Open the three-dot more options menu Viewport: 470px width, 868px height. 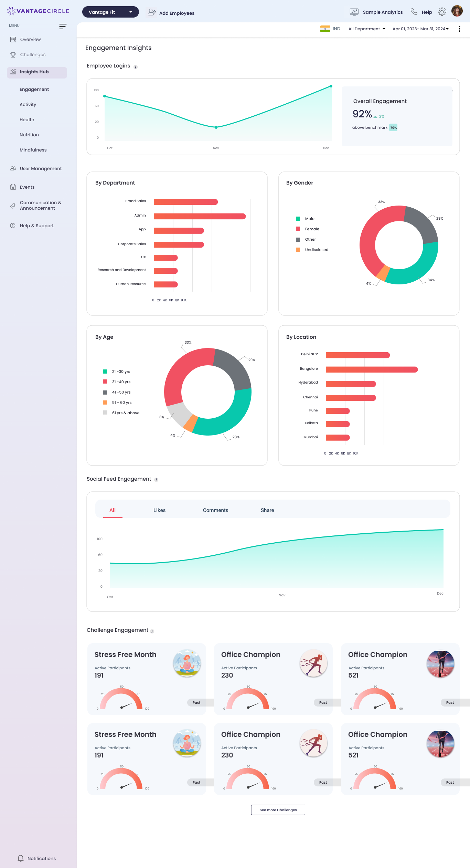(x=459, y=29)
